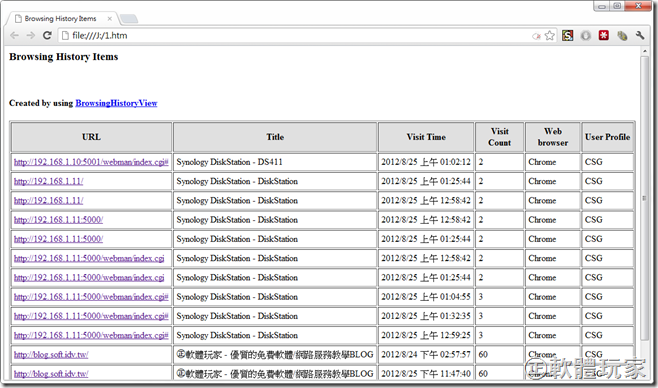
Task: Click visit time 2012/8/24 下午 02:57:57
Action: pos(426,355)
